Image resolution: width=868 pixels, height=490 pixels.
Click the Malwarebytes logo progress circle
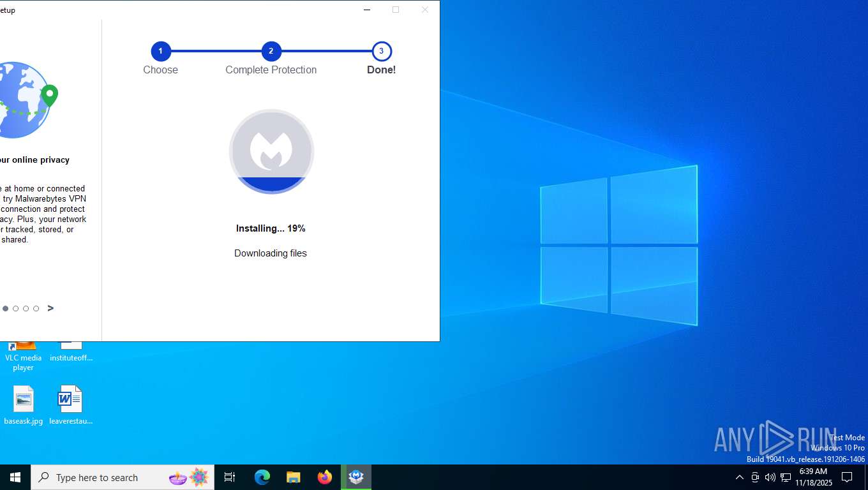pyautogui.click(x=271, y=151)
